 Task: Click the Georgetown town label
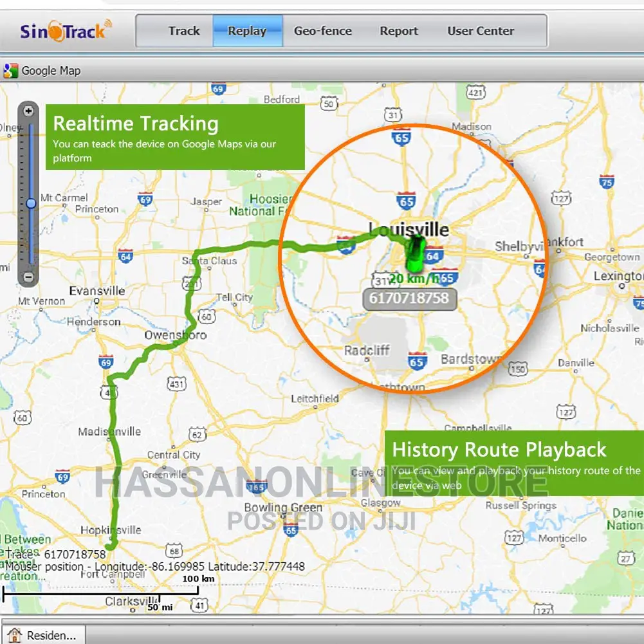[612, 257]
